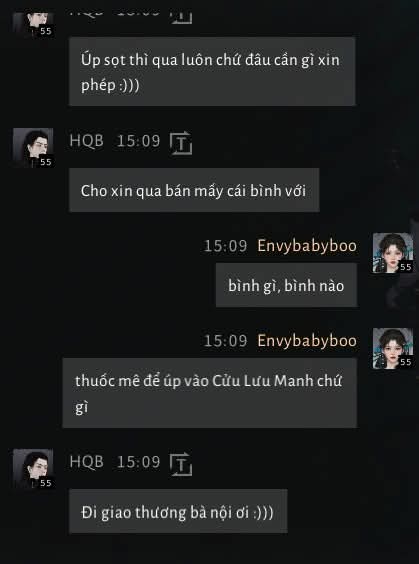Click the partially visible translate icon at top

tap(181, 18)
